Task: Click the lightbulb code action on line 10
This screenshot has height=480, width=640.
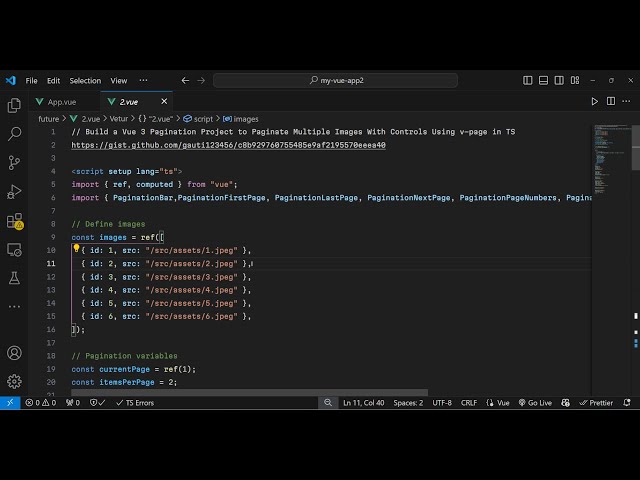Action: (76, 249)
